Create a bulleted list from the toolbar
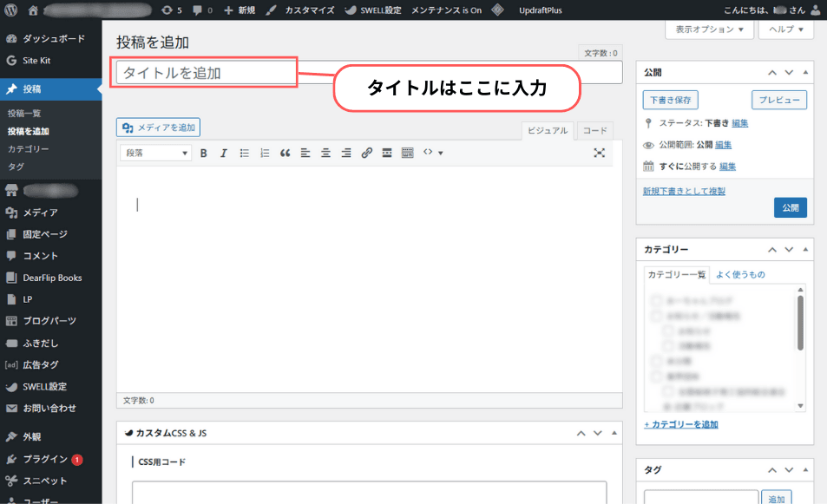827x504 pixels. (244, 153)
